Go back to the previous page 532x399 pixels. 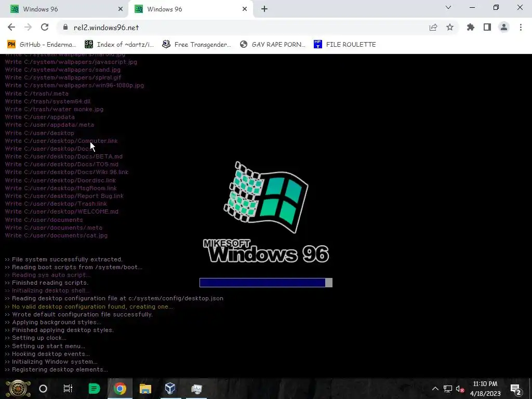pyautogui.click(x=11, y=28)
